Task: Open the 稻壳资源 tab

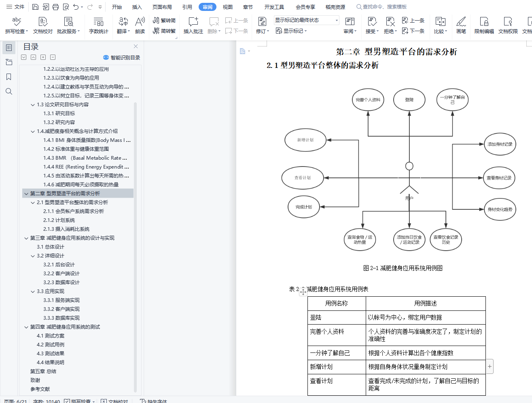Action: [x=335, y=7]
